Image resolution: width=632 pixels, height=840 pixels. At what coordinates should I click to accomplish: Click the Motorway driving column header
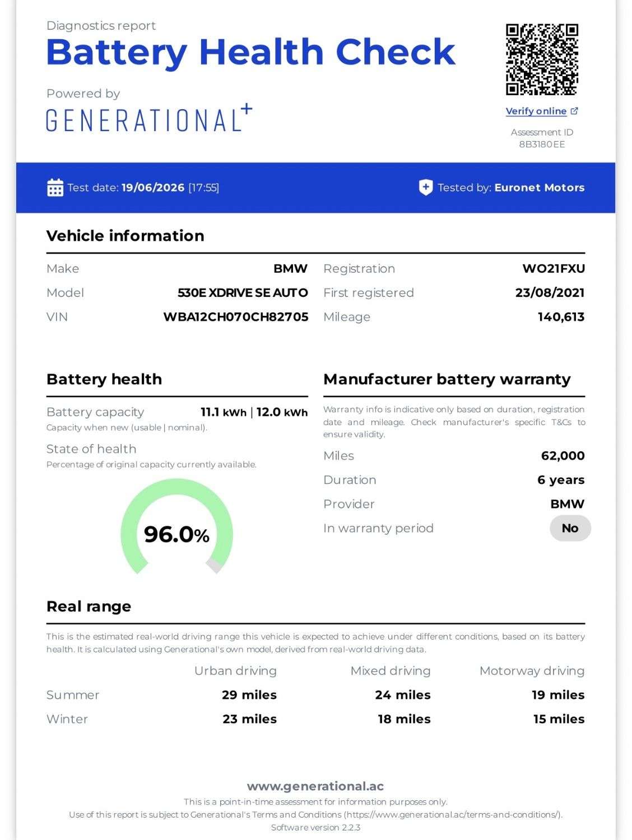point(532,671)
